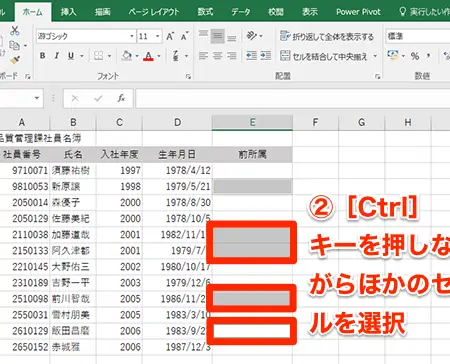Decrease font size with small A icon

(184, 36)
